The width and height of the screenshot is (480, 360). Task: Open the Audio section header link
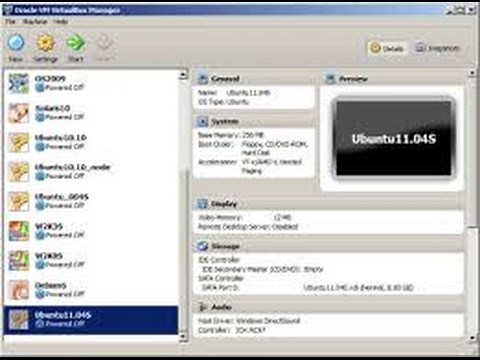tap(222, 307)
